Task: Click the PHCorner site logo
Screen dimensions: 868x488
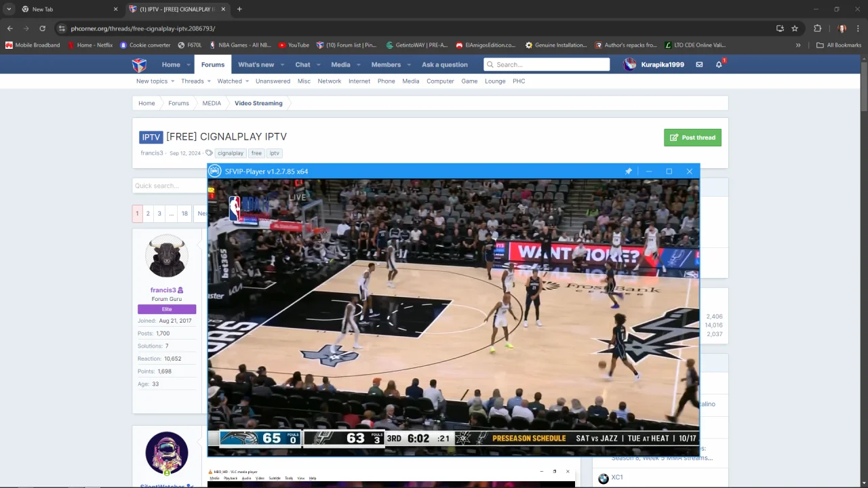Action: [x=139, y=65]
